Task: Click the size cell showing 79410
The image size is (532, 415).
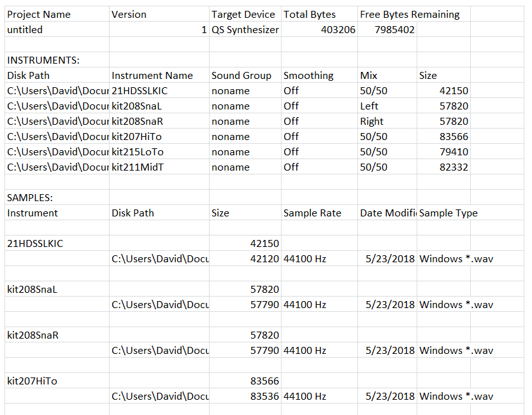Action: pyautogui.click(x=454, y=151)
